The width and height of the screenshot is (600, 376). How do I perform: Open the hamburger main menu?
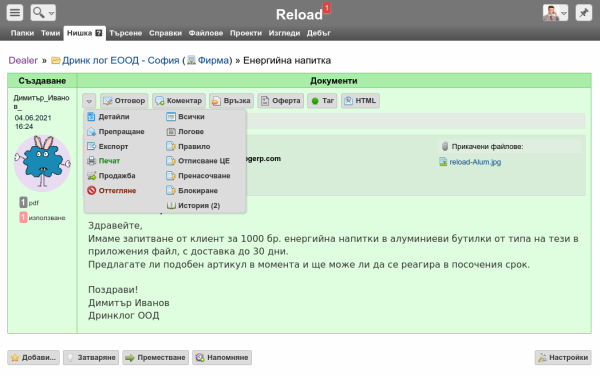[x=15, y=13]
